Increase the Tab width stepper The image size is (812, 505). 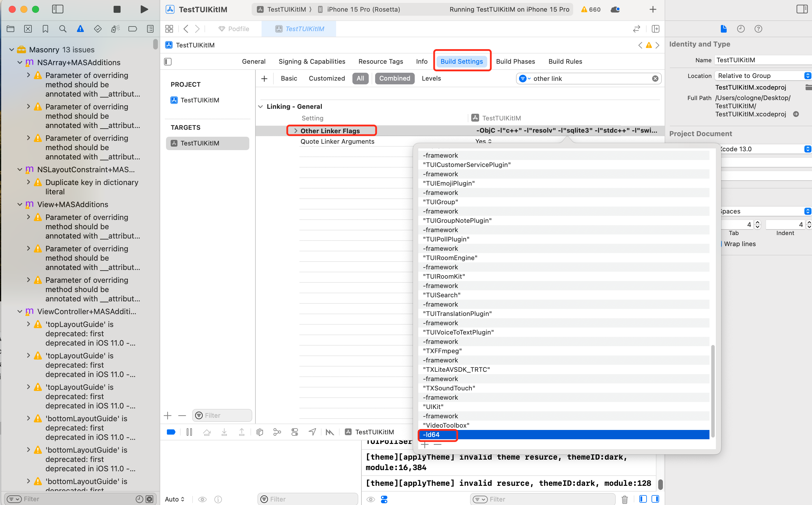pos(758,223)
